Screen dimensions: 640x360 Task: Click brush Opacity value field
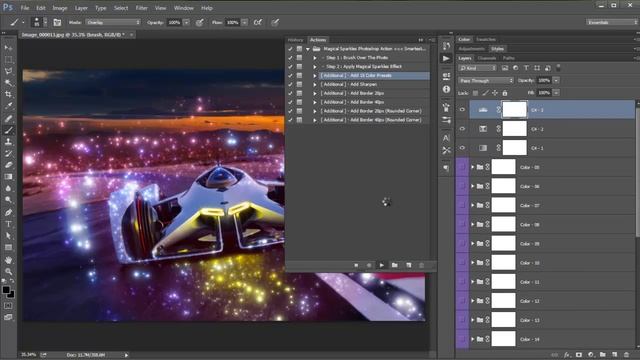click(174, 22)
